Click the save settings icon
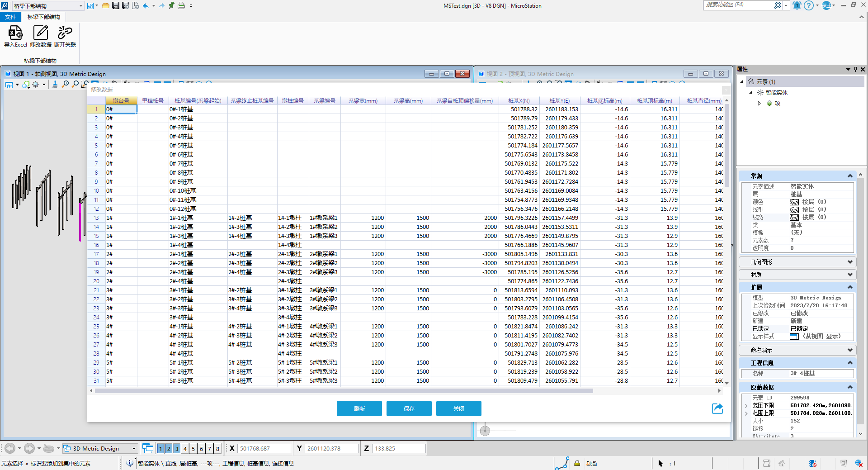The image size is (868, 470). 126,6
